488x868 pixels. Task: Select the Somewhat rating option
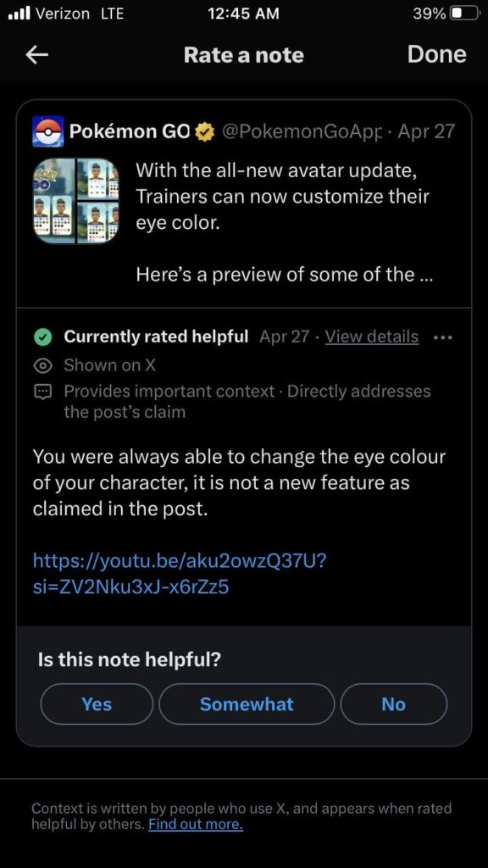click(246, 704)
